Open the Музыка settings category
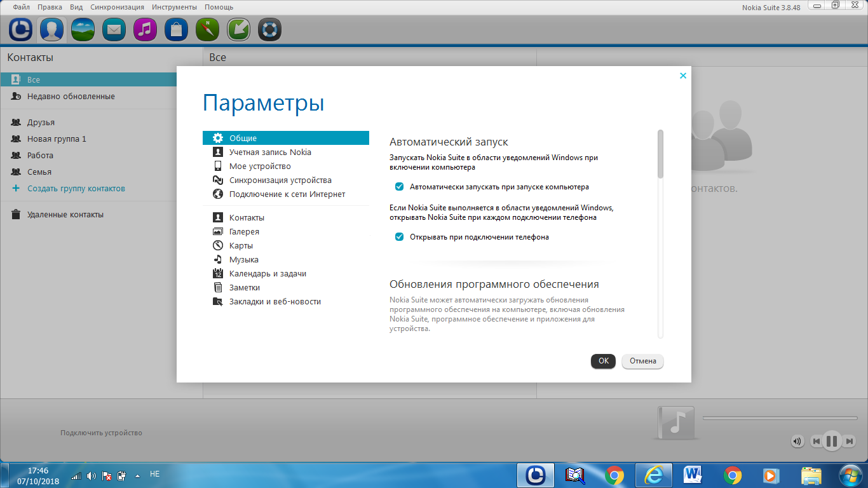The width and height of the screenshot is (868, 488). tap(286, 259)
